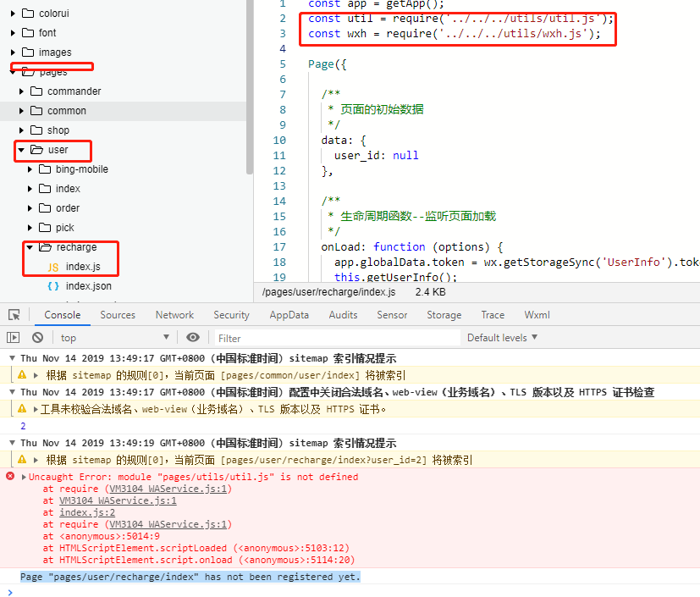Screen dimensions: 700x597
Task: Select the index folder under user
Action: (124, 189)
